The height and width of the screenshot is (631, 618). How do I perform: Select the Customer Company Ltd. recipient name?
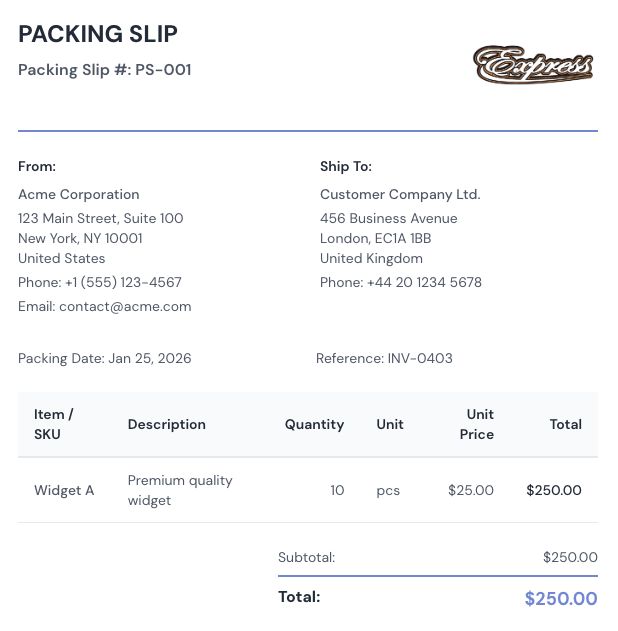point(400,195)
